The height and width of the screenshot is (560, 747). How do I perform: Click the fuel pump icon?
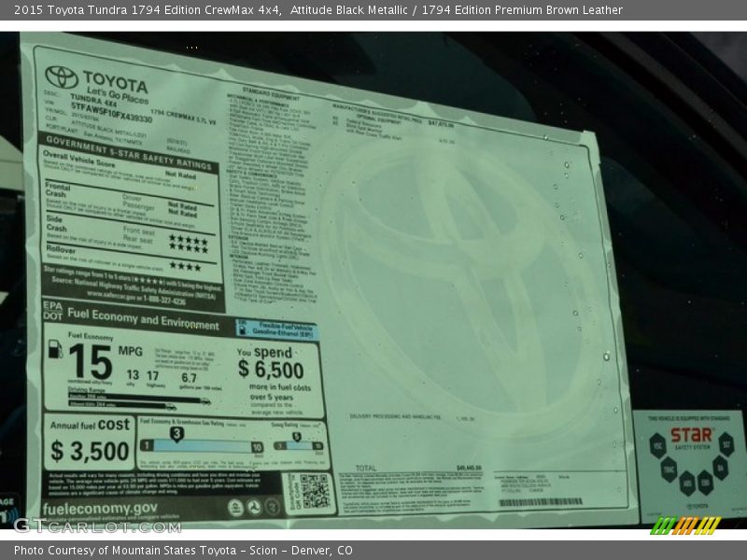point(56,350)
